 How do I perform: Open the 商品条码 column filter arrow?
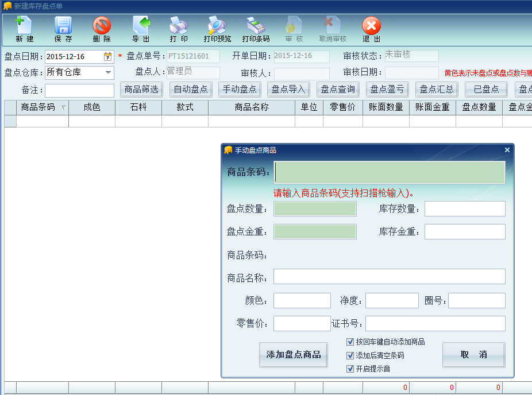click(x=63, y=108)
